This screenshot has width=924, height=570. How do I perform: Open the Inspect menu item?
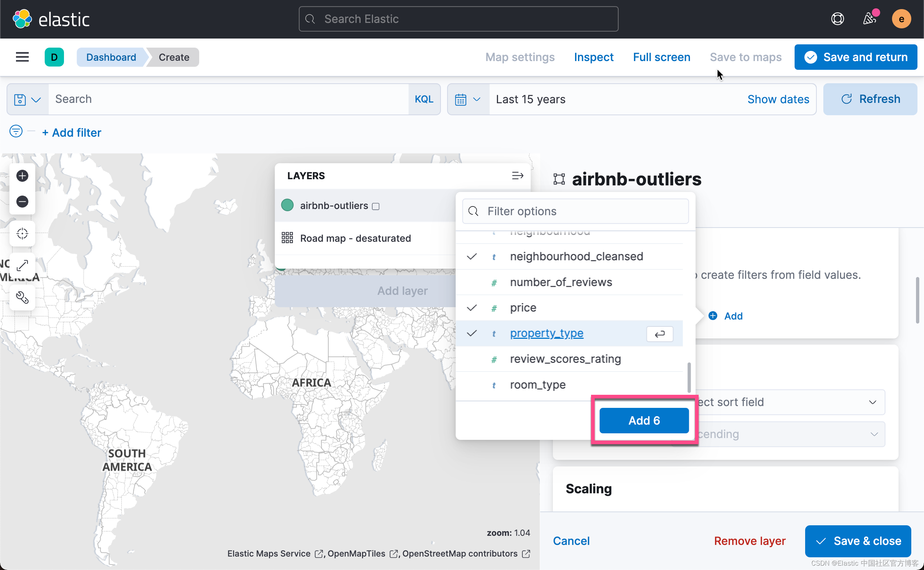(x=594, y=57)
